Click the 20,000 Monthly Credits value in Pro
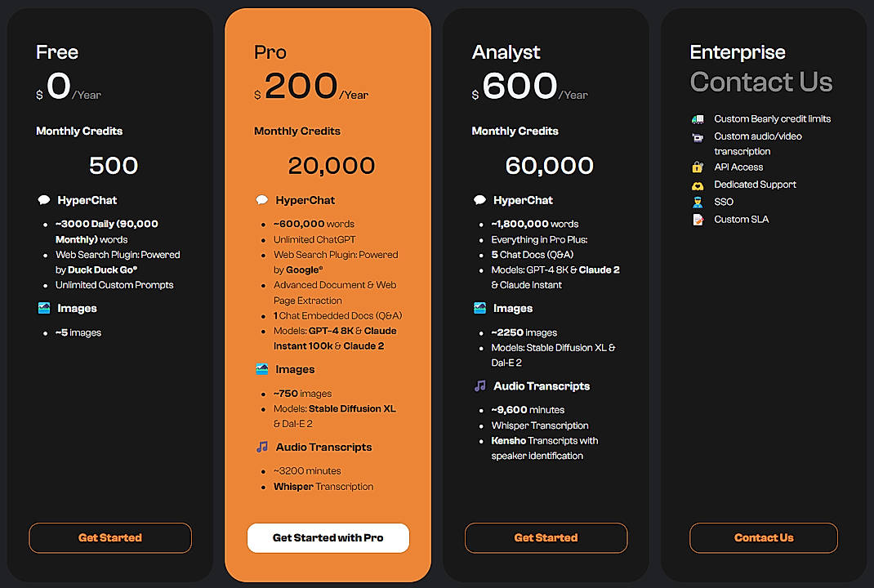The image size is (874, 588). pos(331,165)
